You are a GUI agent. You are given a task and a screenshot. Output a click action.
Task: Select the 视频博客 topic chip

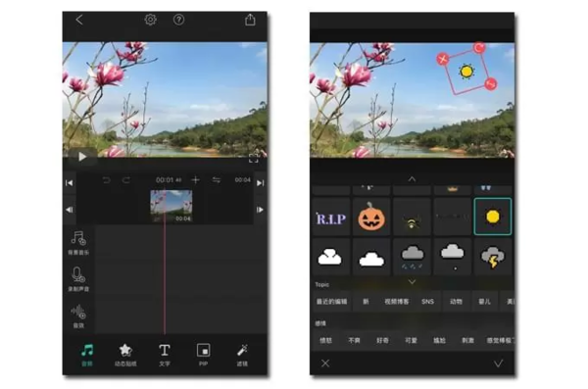pyautogui.click(x=396, y=301)
